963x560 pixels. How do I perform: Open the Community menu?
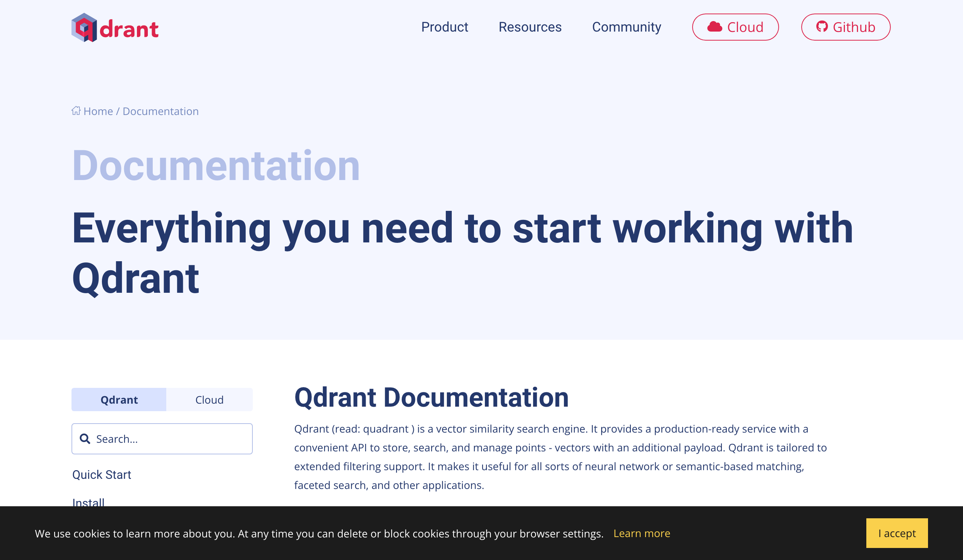[x=626, y=27]
